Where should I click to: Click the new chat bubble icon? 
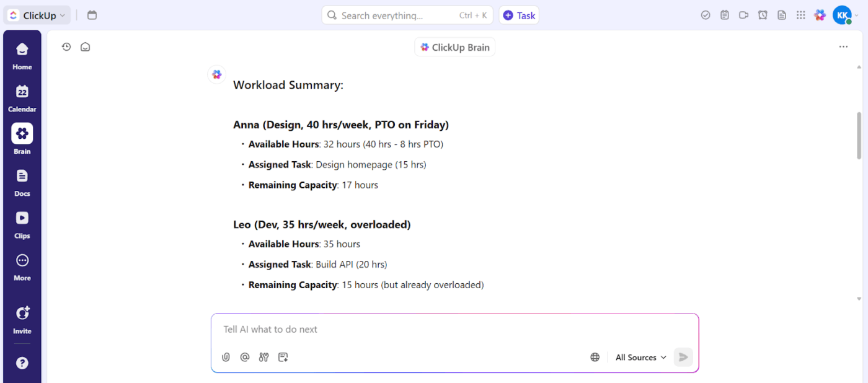(86, 46)
